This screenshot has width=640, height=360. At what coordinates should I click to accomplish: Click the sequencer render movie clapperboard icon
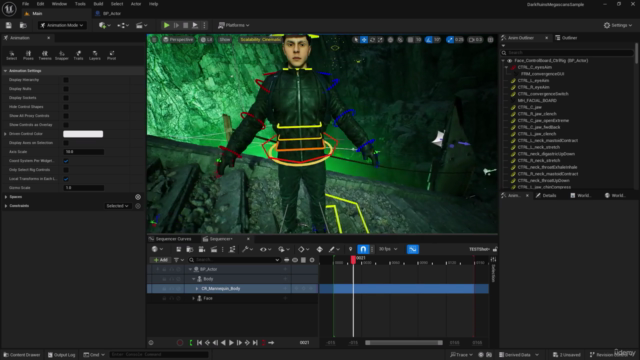click(214, 249)
